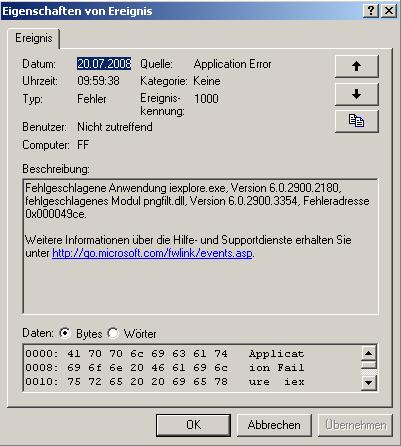
Task: Click the category value Keine
Action: pos(207,81)
